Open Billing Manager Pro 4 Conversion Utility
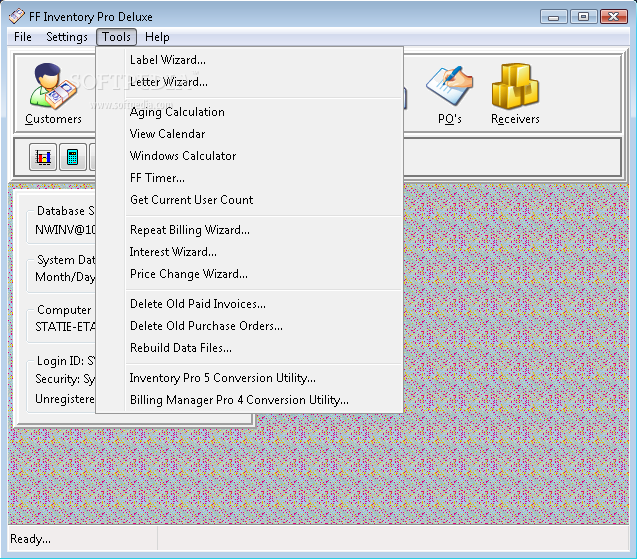The height and width of the screenshot is (559, 637). click(249, 400)
